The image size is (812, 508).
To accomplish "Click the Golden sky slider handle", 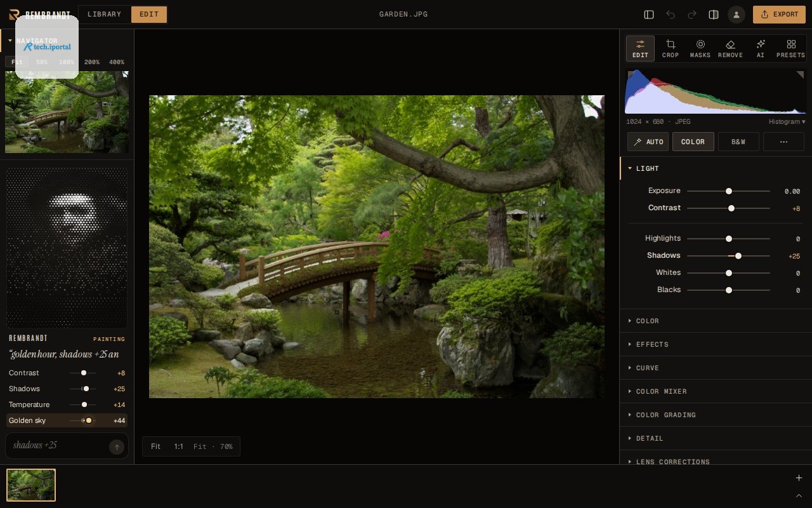I will 89,420.
